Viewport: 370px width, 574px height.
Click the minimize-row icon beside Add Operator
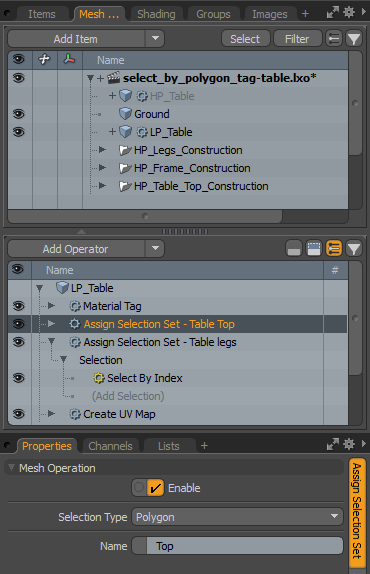[294, 249]
